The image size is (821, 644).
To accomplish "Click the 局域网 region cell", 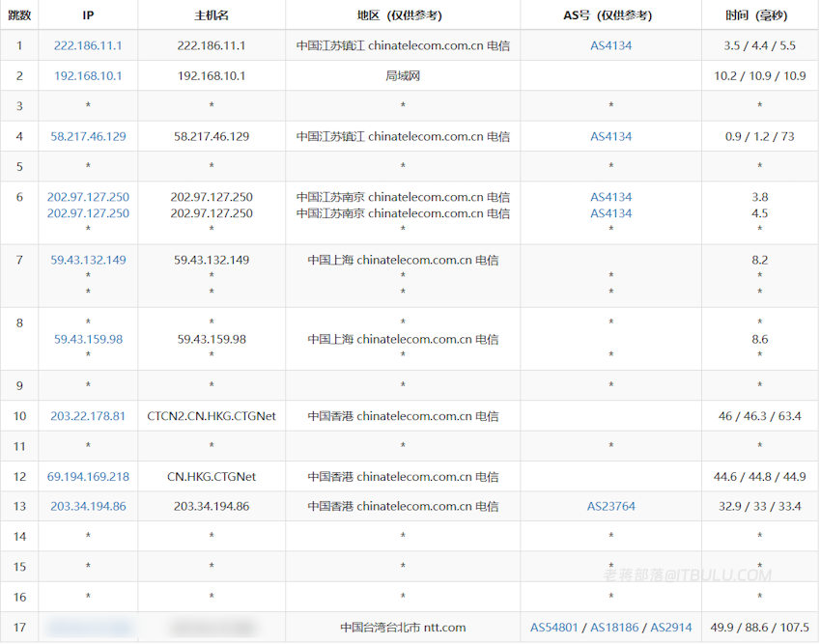I will pos(403,76).
